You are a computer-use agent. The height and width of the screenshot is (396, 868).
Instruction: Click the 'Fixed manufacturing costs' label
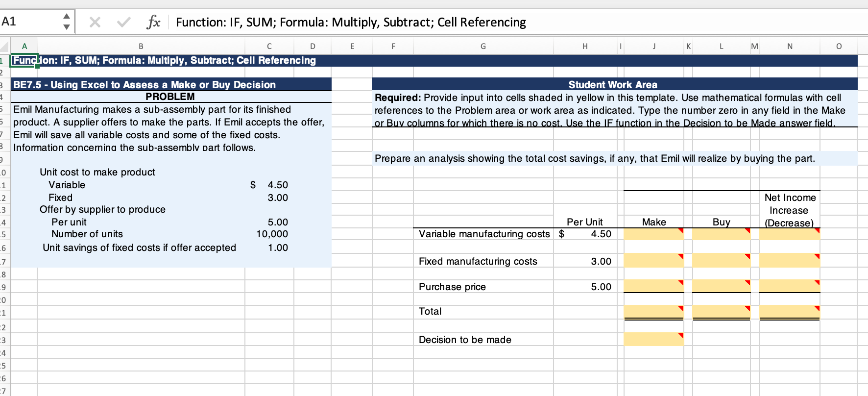tap(478, 261)
